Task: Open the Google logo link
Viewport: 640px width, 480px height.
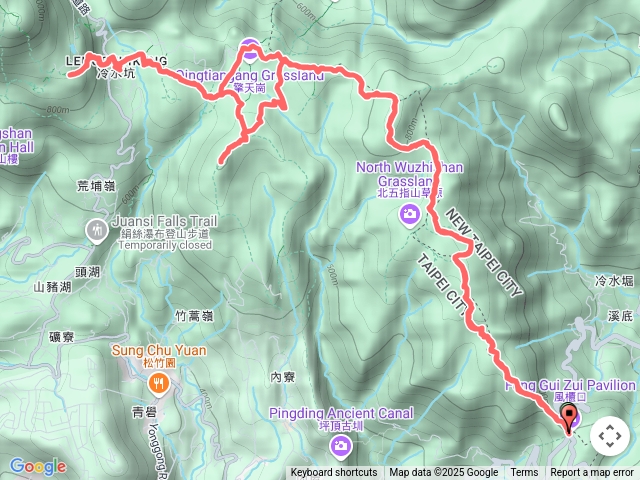Action: [38, 467]
